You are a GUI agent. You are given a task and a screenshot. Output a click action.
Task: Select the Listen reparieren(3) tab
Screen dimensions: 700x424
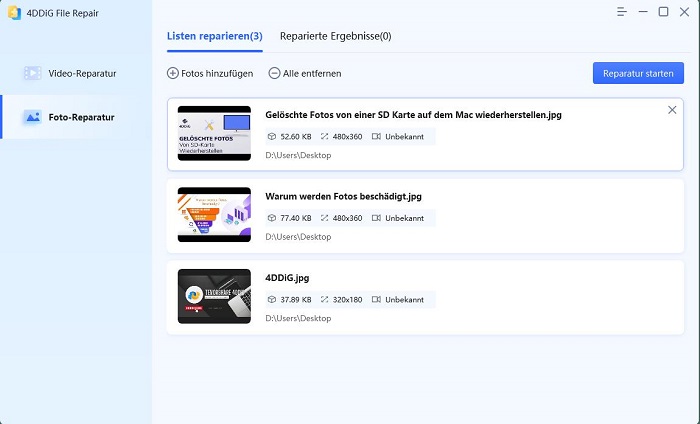click(x=215, y=36)
